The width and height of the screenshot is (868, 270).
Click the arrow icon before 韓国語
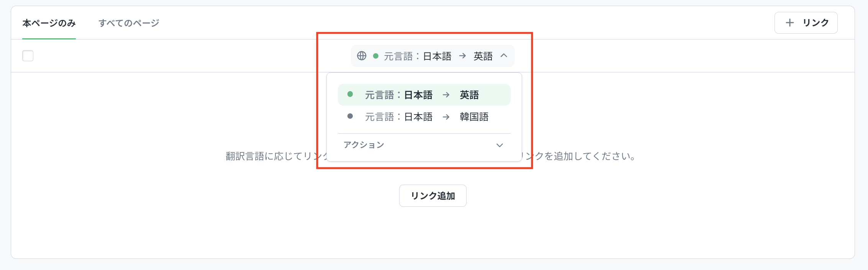point(446,117)
